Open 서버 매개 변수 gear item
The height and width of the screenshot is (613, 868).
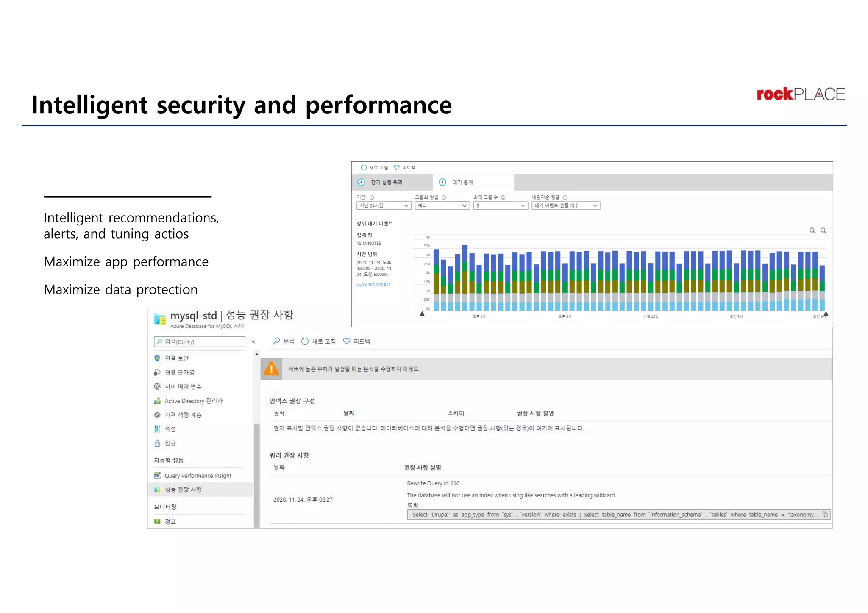coord(183,387)
